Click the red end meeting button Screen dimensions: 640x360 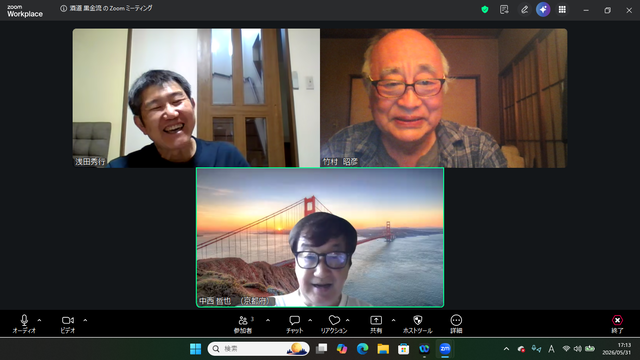click(x=617, y=324)
